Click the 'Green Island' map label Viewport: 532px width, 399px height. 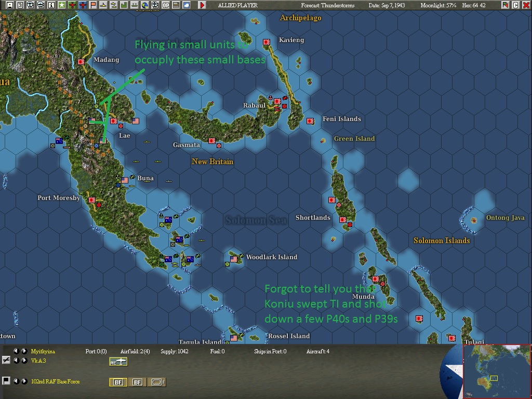click(354, 138)
